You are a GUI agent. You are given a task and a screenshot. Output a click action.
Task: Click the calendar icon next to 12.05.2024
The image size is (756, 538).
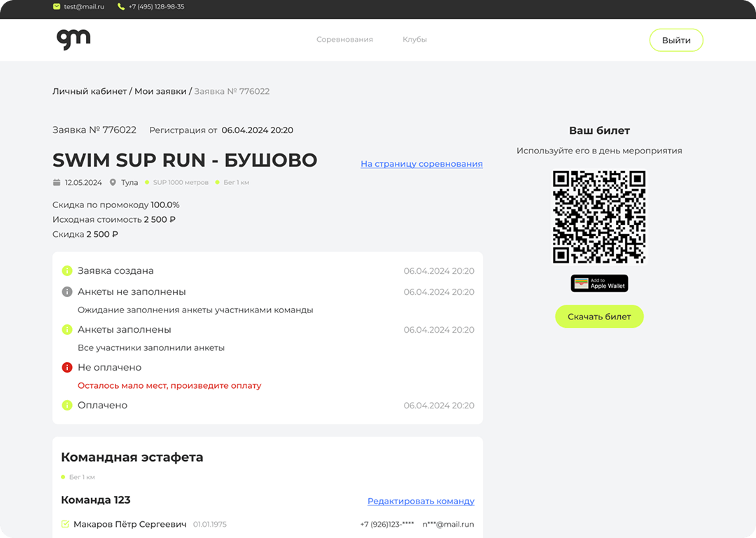point(57,183)
